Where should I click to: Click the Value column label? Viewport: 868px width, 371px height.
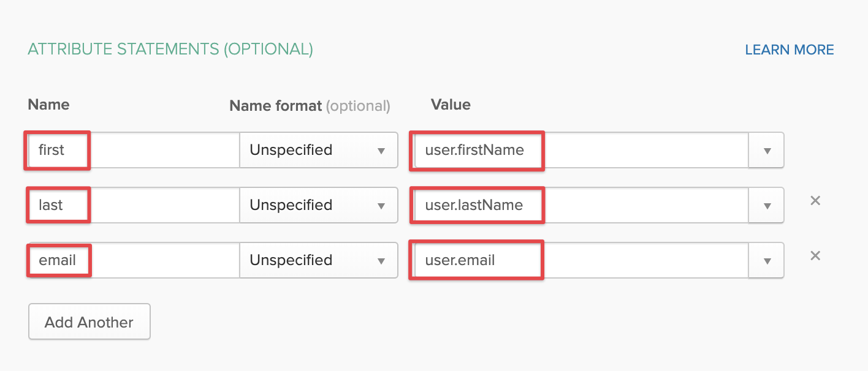[x=451, y=105]
